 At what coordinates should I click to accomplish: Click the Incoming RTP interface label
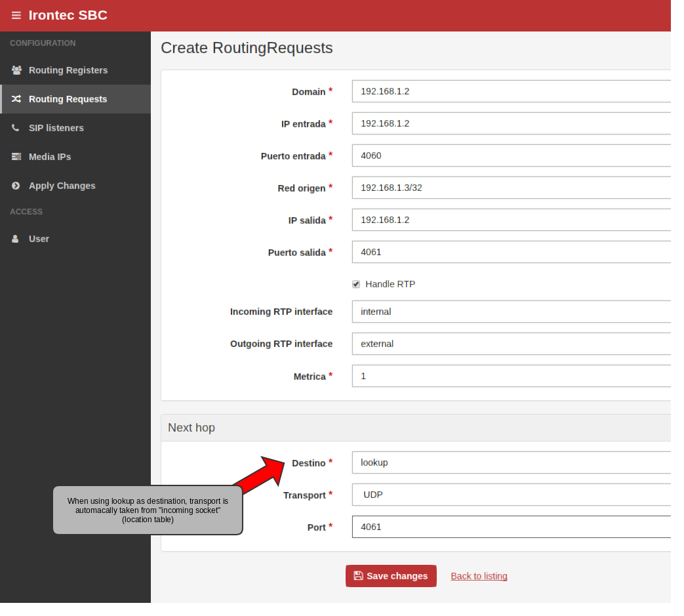(281, 312)
